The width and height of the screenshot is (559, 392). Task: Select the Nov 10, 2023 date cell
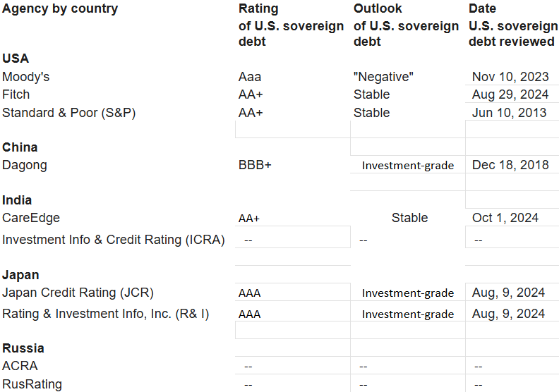coord(510,77)
